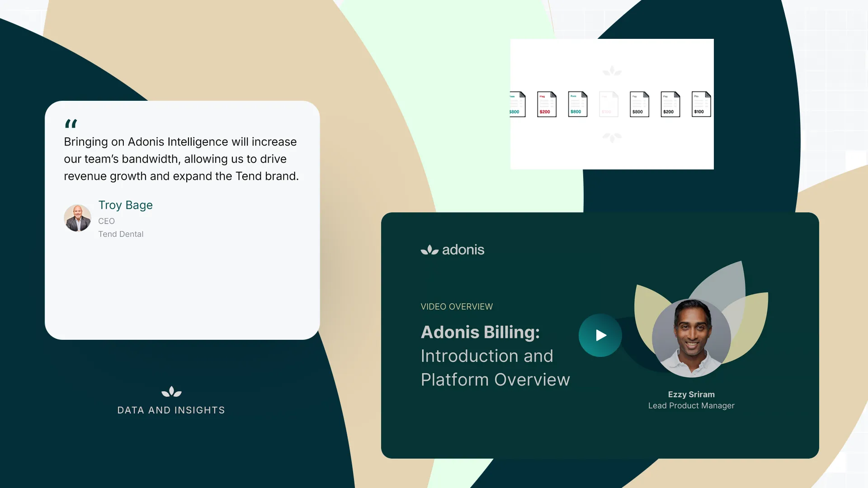
Task: Click Troy Bage's avatar photo
Action: (77, 218)
